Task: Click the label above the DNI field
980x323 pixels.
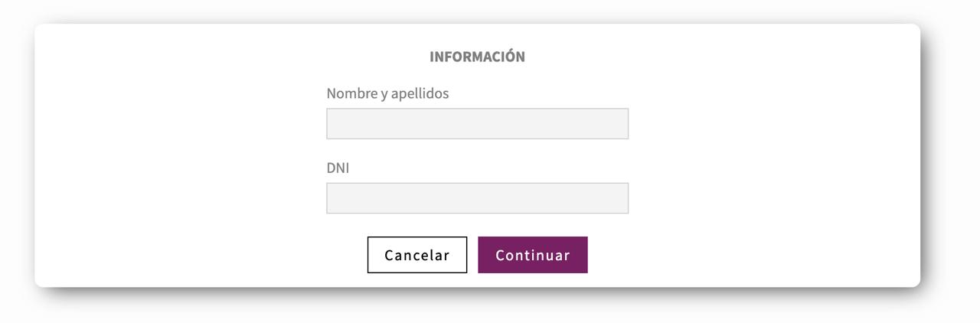Action: (338, 168)
